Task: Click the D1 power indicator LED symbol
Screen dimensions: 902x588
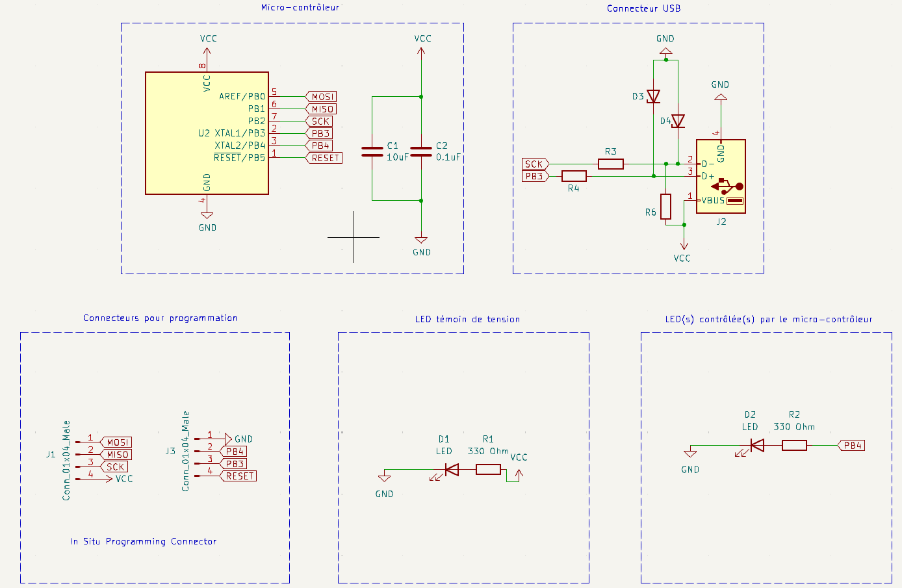Action: point(451,470)
